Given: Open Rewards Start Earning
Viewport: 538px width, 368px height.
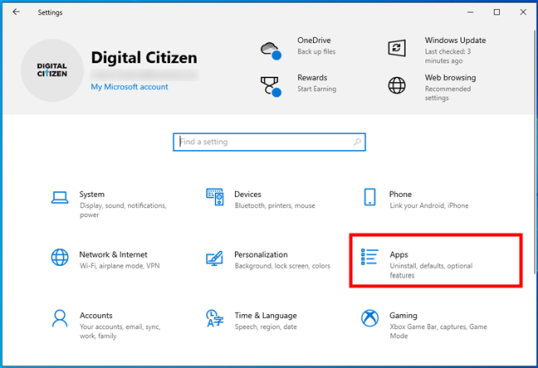Looking at the screenshot, I should [x=317, y=83].
